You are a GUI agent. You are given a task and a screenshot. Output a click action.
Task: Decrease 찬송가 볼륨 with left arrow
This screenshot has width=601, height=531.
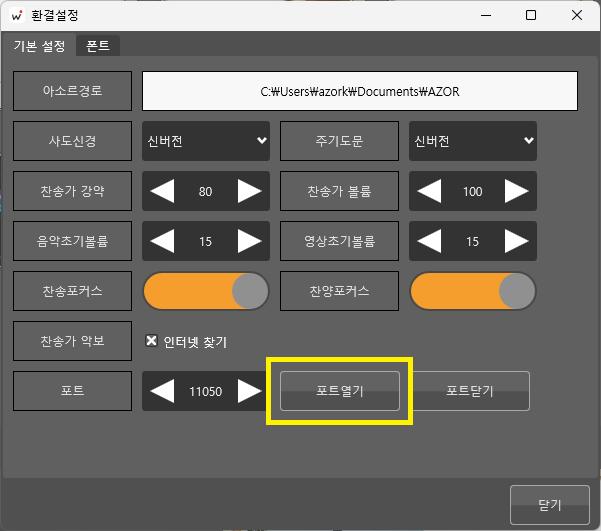pos(429,191)
